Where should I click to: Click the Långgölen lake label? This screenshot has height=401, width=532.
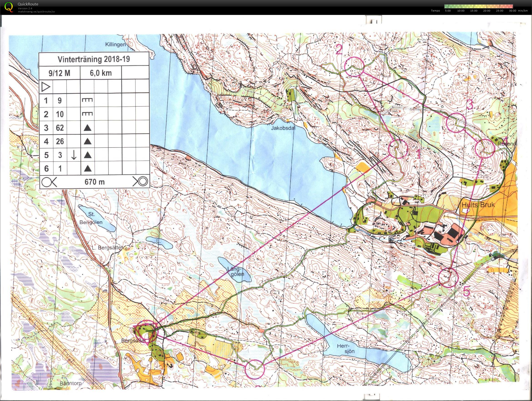click(236, 272)
